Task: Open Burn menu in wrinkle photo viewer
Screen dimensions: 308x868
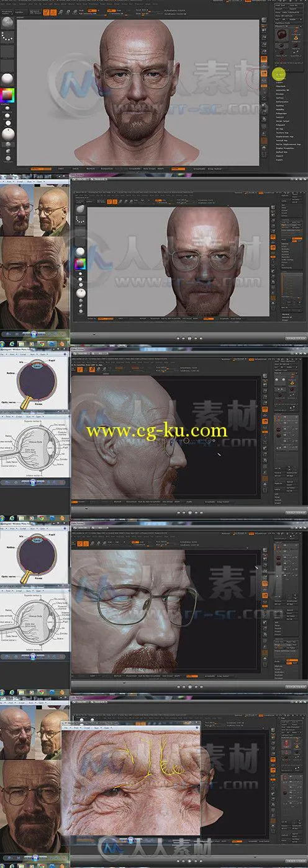Action: [x=97, y=728]
